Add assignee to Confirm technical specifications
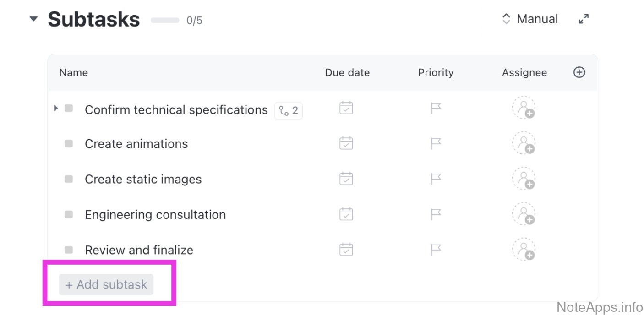Image resolution: width=644 pixels, height=316 pixels. point(524,108)
